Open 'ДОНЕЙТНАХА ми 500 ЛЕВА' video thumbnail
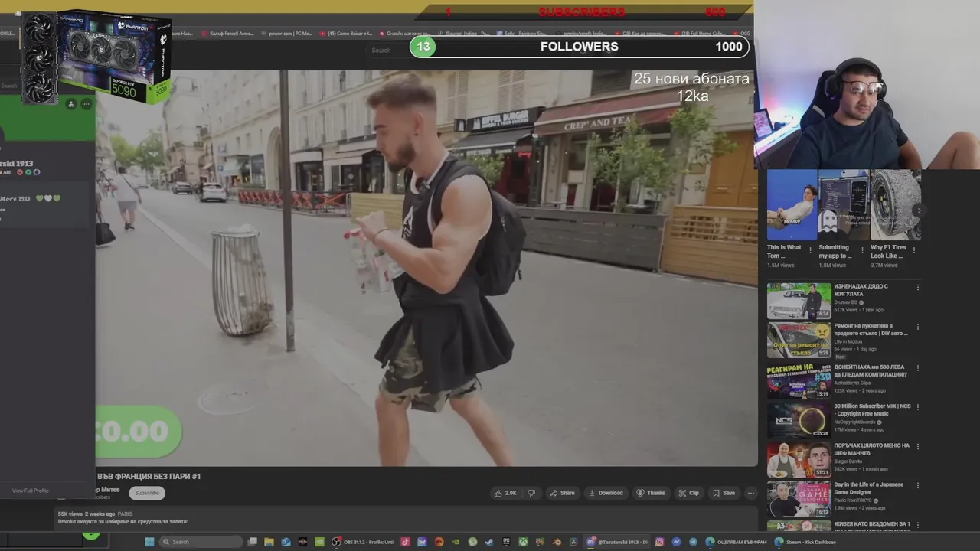The width and height of the screenshot is (980, 551). click(799, 380)
